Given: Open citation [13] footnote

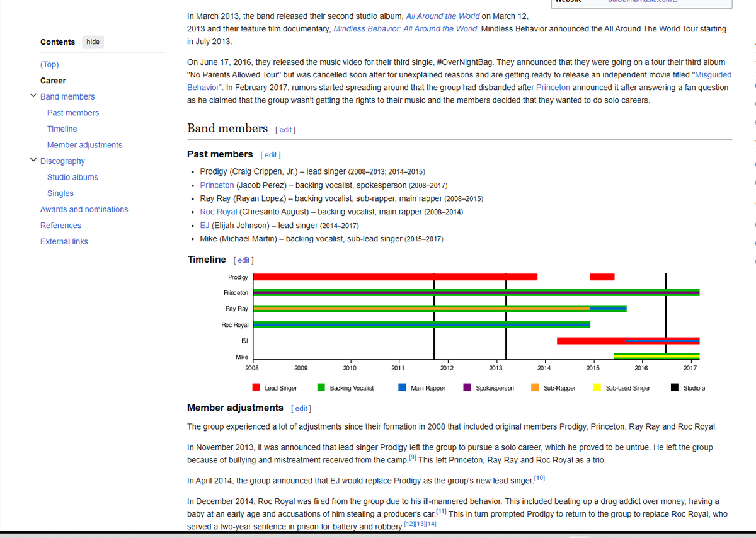Looking at the screenshot, I should [x=421, y=524].
